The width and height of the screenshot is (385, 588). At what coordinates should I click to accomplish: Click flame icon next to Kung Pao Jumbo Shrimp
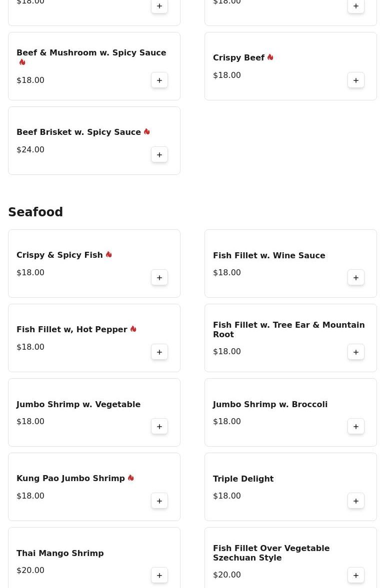(x=131, y=478)
